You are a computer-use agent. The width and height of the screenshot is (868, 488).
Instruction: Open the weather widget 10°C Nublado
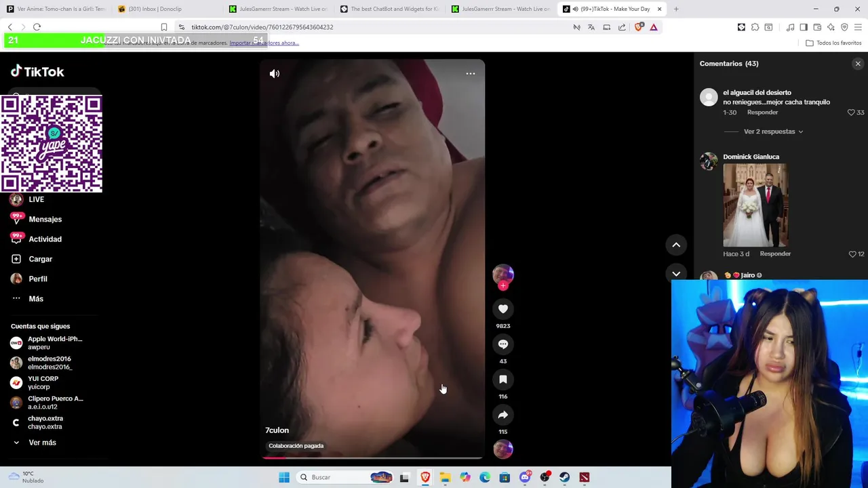tap(27, 477)
